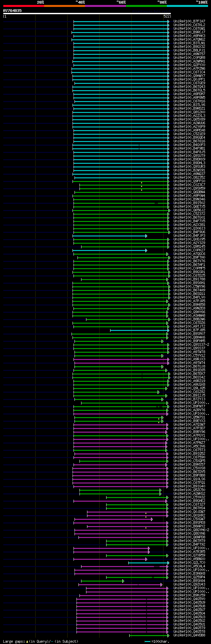Select the UniRef100_Q8GYH6-2 label
Viewport: 211px width, 644px height.
[191, 530]
